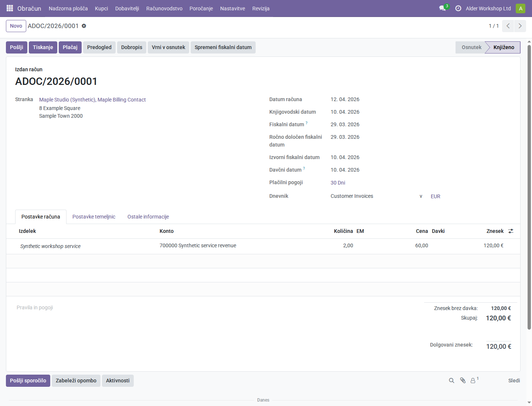Viewport: 532px width, 406px height.
Task: Open the Nadzorna plošča menu
Action: point(68,8)
